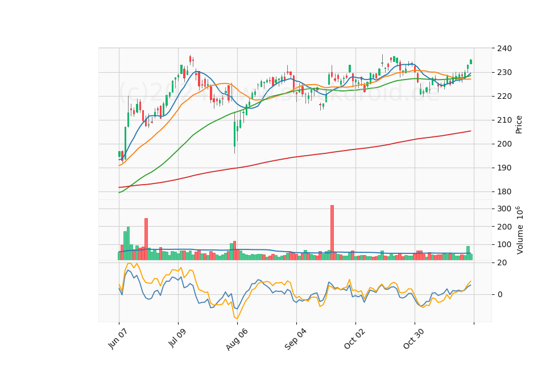Select the Jul 09 date label
546x392 pixels.
177,337
